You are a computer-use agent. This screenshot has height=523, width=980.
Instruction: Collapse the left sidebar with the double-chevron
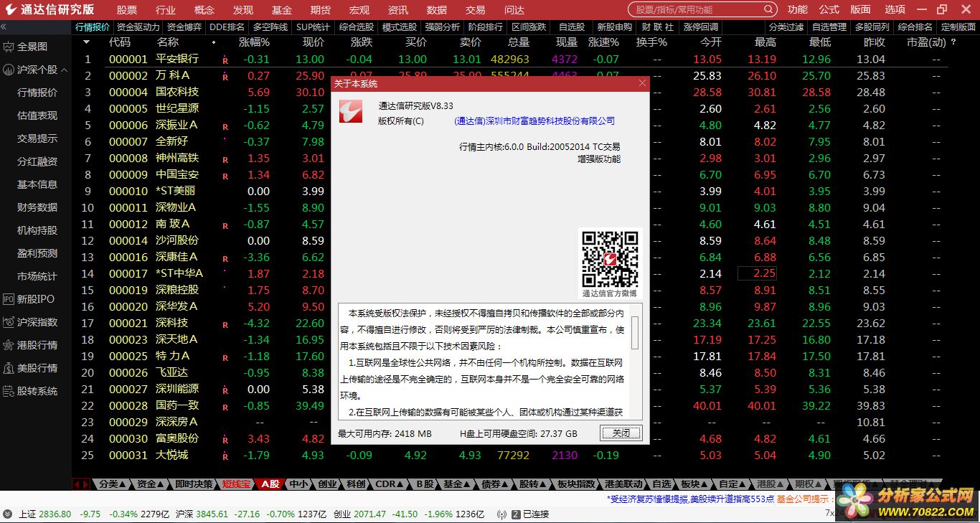click(x=4, y=27)
